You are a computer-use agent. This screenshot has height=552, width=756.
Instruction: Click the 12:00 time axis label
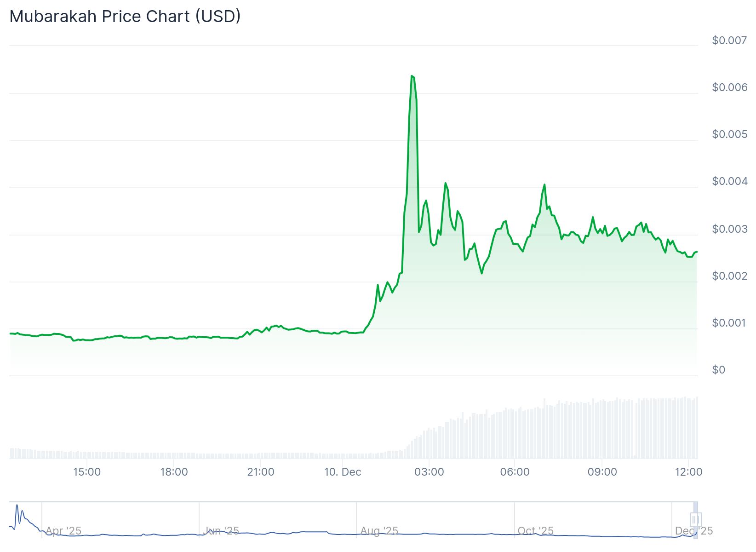[x=688, y=472]
